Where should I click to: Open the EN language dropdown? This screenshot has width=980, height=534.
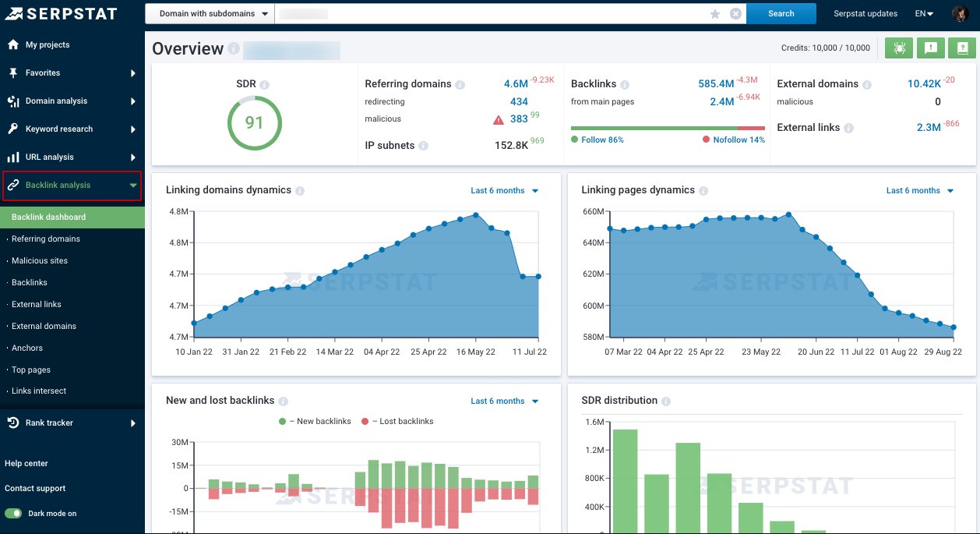(924, 13)
